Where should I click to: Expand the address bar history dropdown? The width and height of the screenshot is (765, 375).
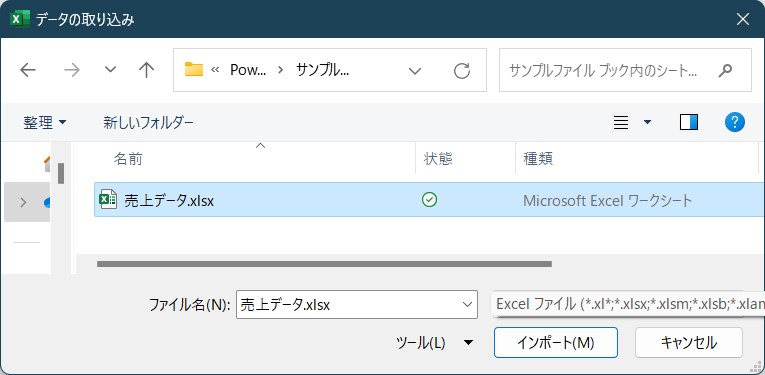pos(415,71)
